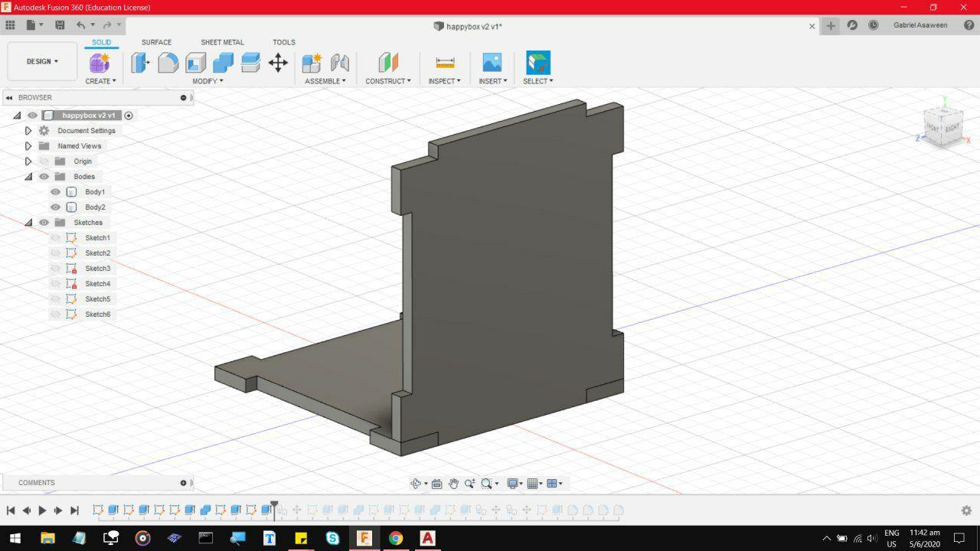Select the Move/Copy arrows tool
Screen dimensions: 980x551
pyautogui.click(x=278, y=63)
